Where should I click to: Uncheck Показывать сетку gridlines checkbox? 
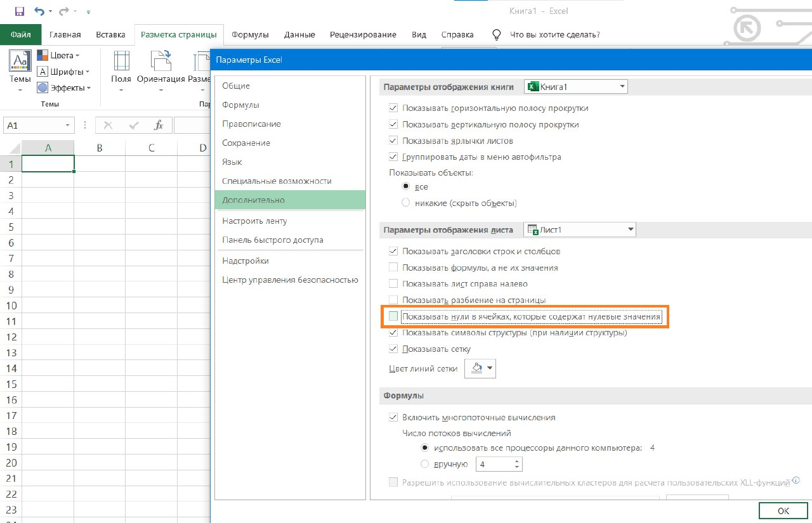[393, 349]
